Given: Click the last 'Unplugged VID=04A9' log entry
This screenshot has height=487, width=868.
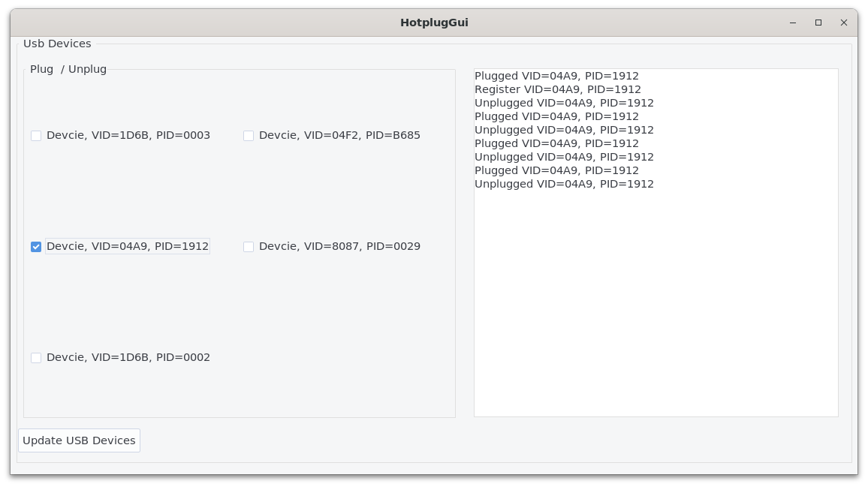Looking at the screenshot, I should (564, 184).
